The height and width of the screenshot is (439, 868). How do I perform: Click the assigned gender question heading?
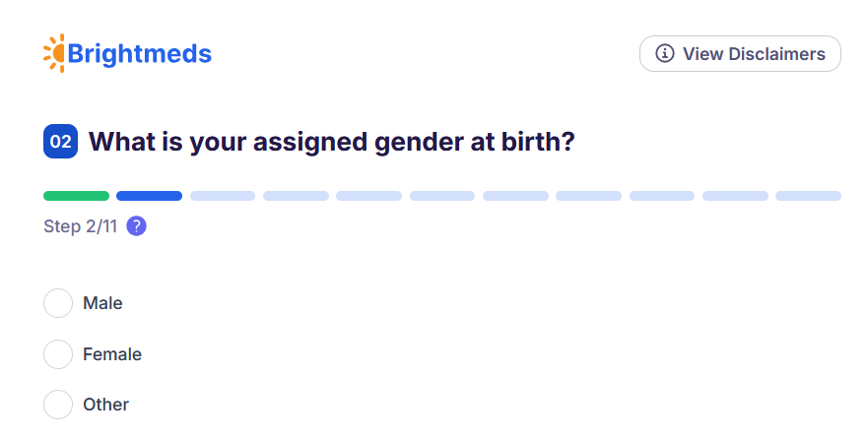click(x=332, y=142)
